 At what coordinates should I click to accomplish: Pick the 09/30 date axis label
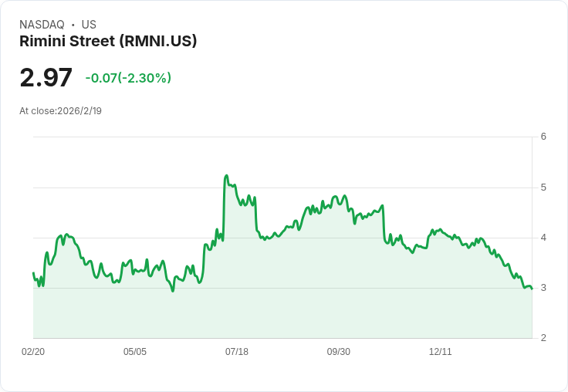[339, 352]
